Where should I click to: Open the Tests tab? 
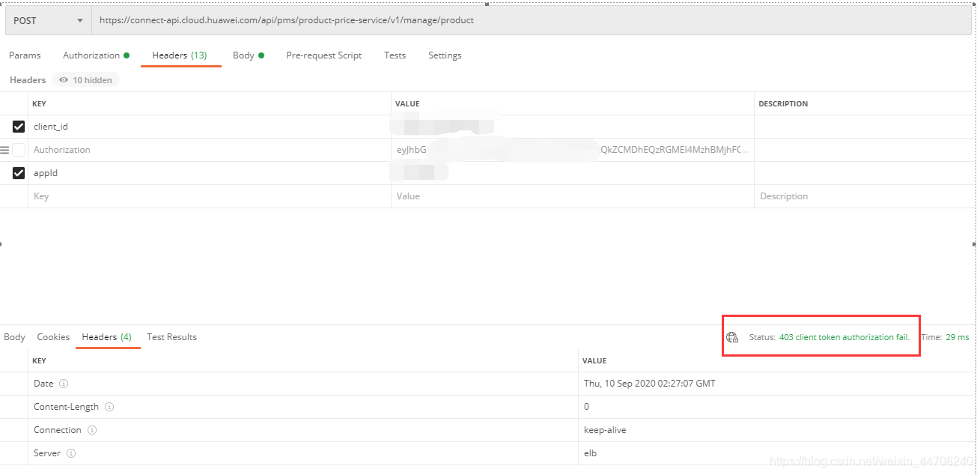395,55
